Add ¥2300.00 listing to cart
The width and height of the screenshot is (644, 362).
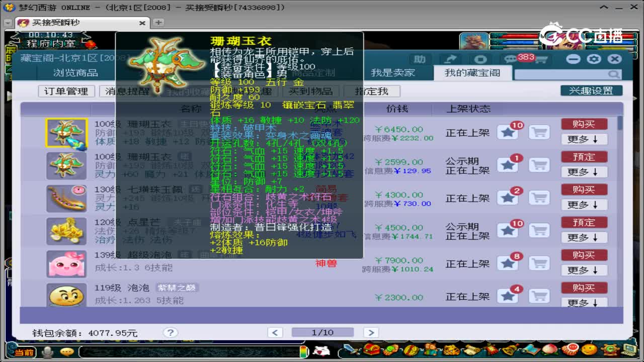539,296
